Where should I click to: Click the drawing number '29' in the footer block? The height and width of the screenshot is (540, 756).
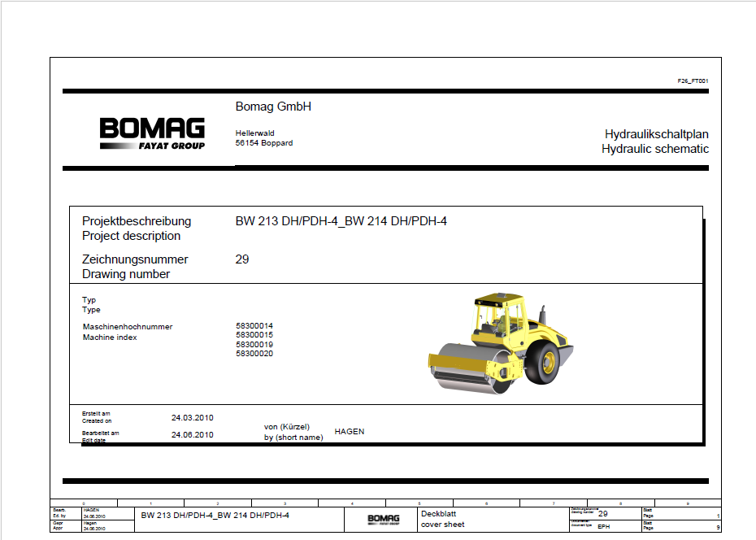(602, 514)
